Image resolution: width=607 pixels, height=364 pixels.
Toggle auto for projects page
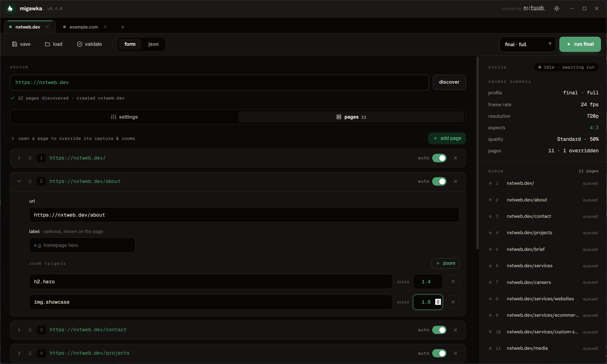[439, 353]
